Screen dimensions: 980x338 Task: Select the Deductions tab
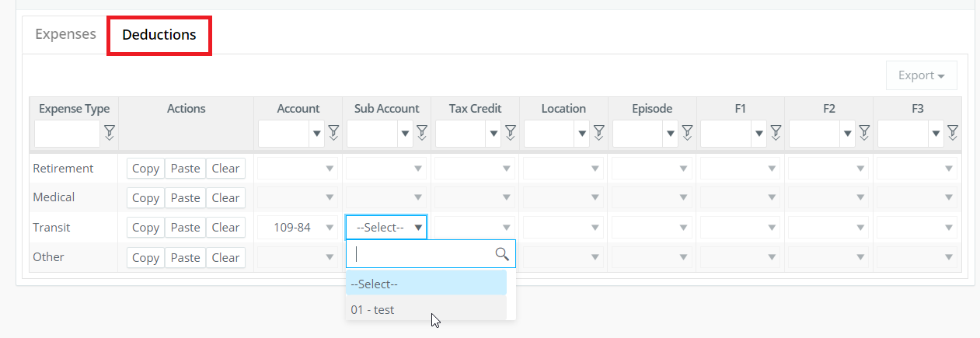[x=159, y=35]
